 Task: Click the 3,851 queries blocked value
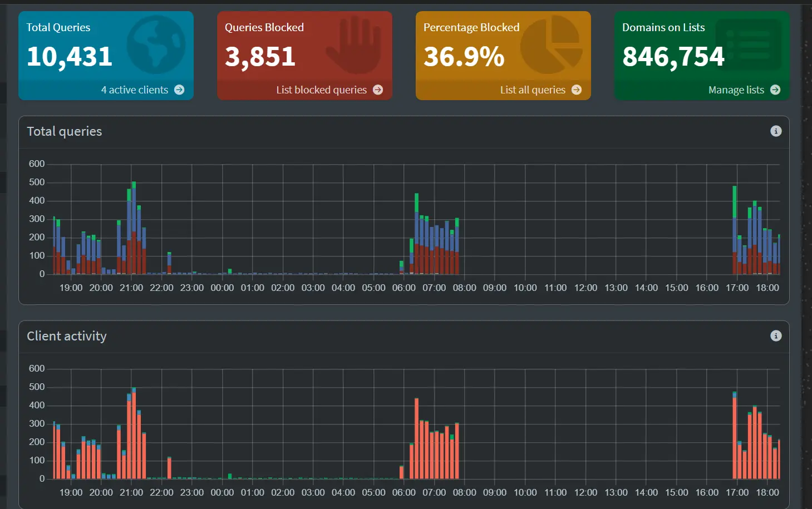[260, 56]
